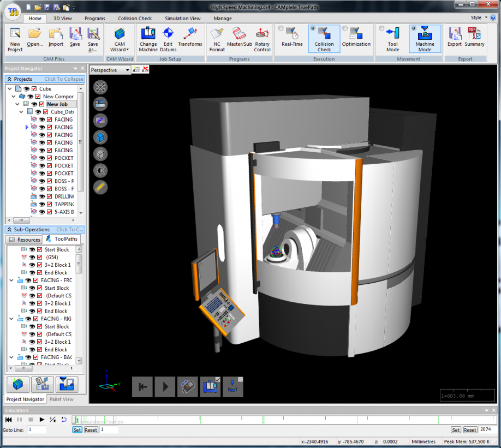501x448 pixels.
Task: Open the CAM Wizard dropdown
Action: point(120,40)
